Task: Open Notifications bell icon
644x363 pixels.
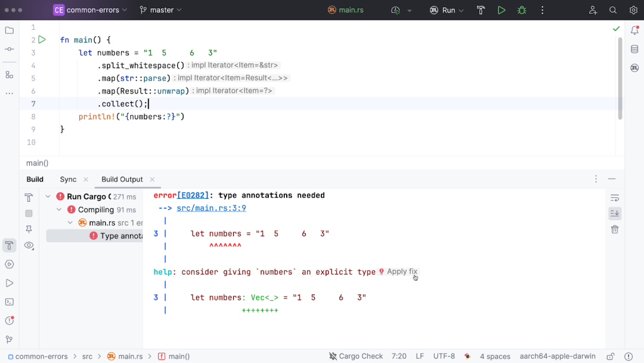Action: click(x=634, y=30)
